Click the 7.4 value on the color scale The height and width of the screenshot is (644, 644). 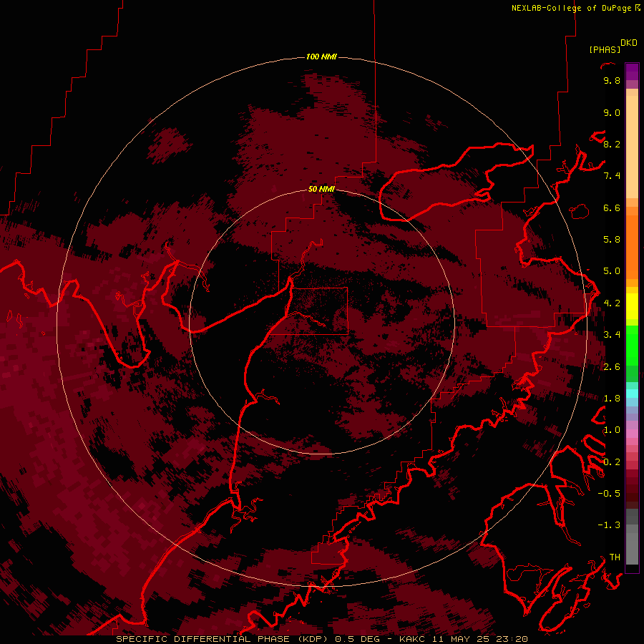click(x=612, y=176)
